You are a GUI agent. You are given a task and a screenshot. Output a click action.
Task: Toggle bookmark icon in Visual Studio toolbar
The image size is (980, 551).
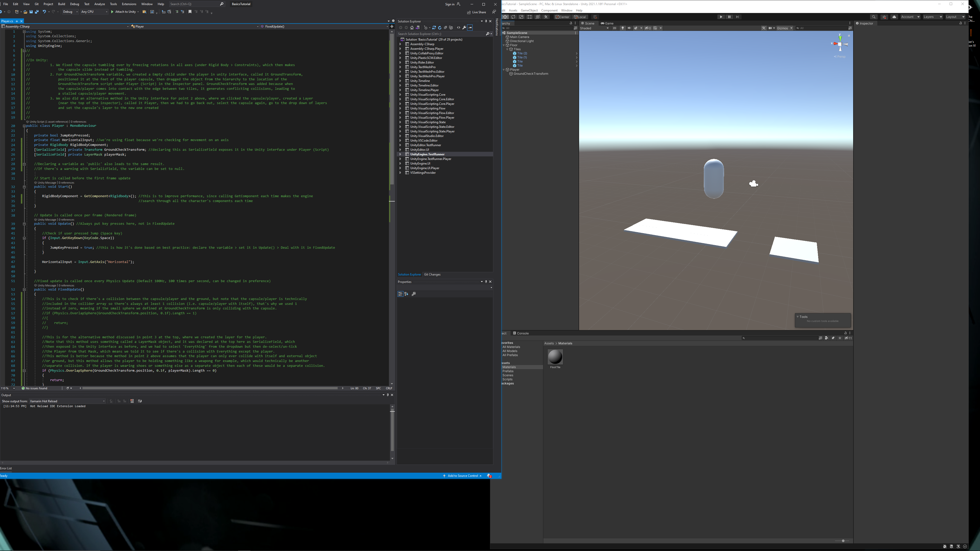pyautogui.click(x=190, y=12)
